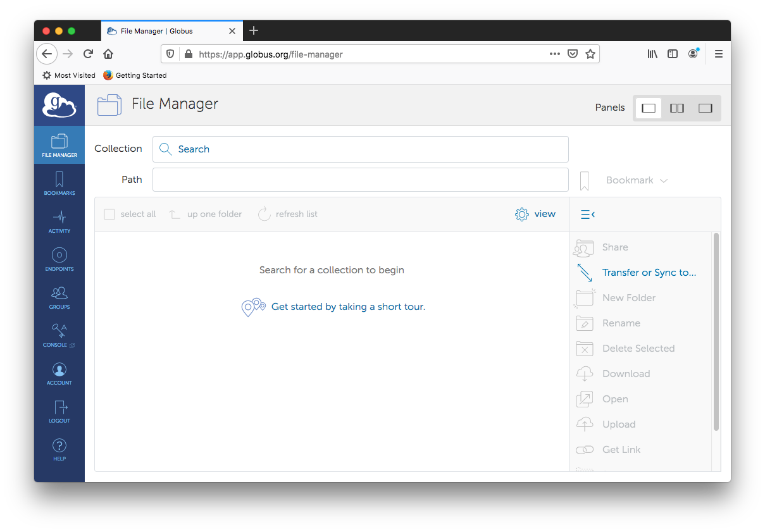Switch to two panel layout

click(x=677, y=108)
